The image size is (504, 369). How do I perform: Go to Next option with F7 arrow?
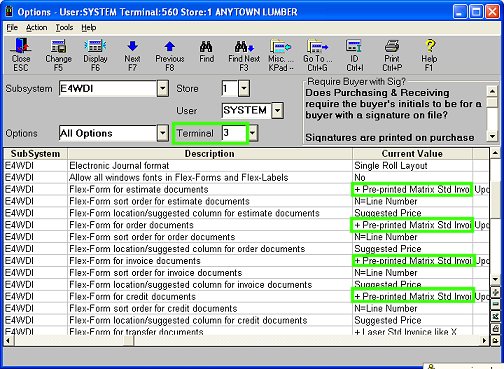(x=132, y=54)
